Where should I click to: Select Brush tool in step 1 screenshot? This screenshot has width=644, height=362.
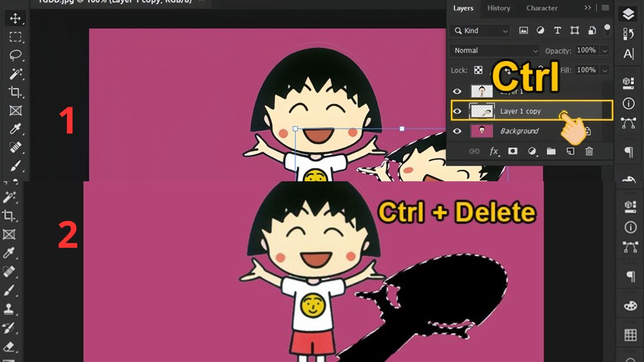(16, 165)
